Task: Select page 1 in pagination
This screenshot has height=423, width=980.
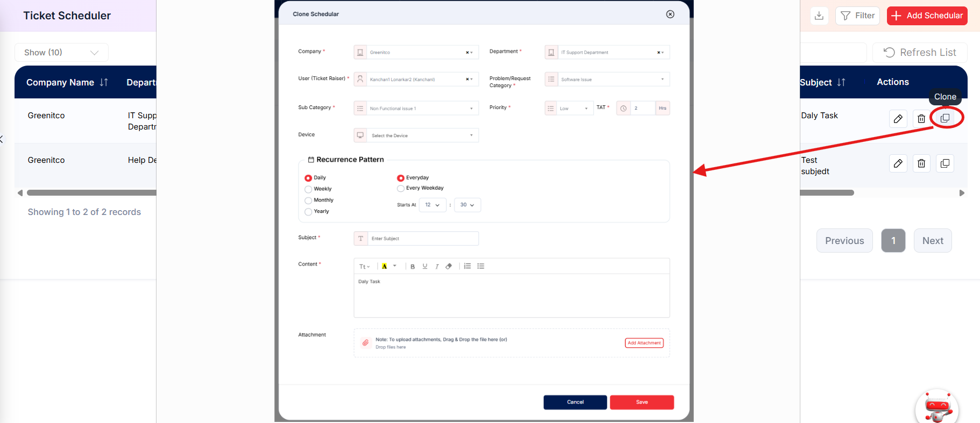Action: (x=893, y=241)
